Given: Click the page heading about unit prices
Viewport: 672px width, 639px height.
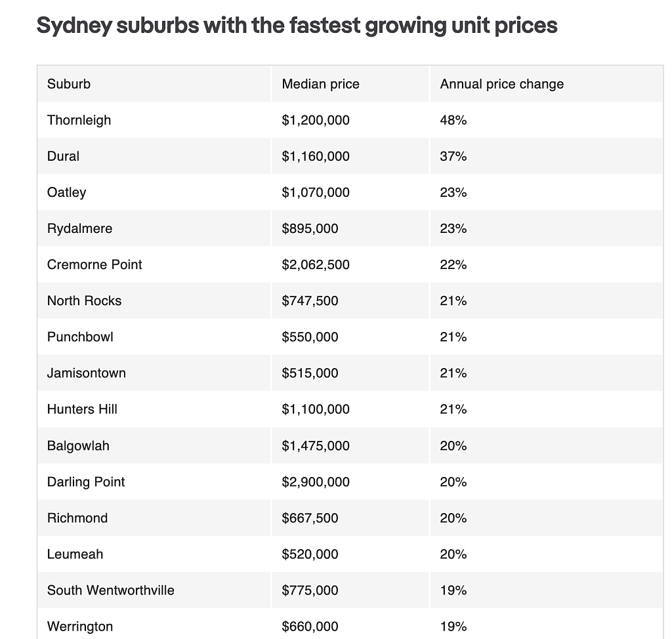Looking at the screenshot, I should 297,26.
